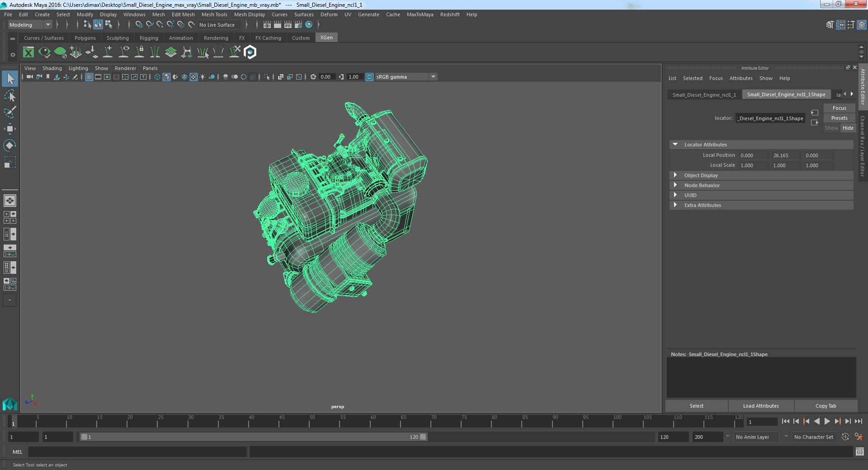Open the Mesh Tools menu
Image resolution: width=868 pixels, height=470 pixels.
tap(214, 14)
